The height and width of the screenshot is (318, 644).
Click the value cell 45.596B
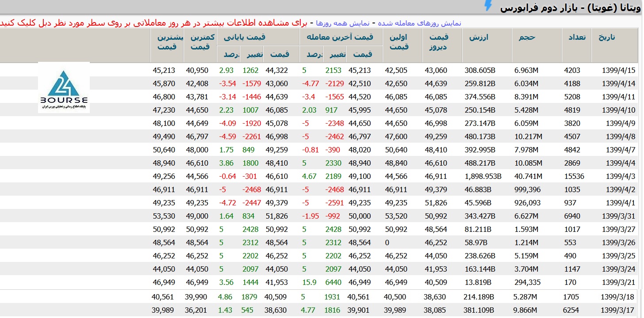click(478, 203)
